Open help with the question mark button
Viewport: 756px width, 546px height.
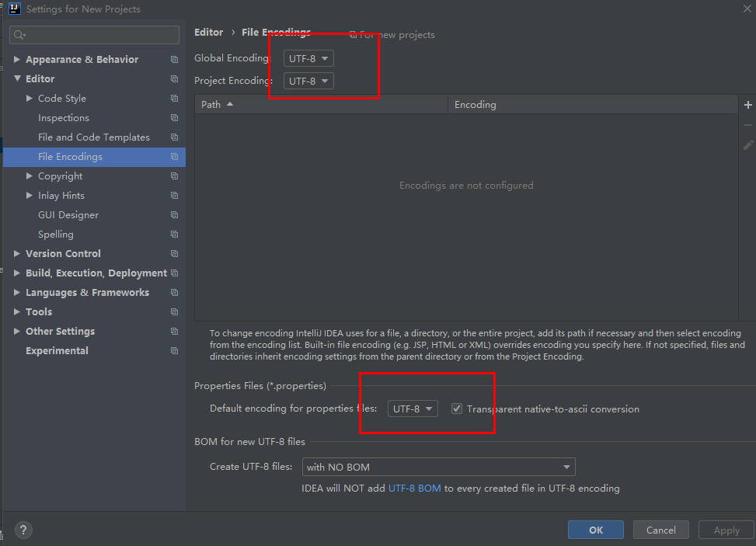[x=23, y=530]
